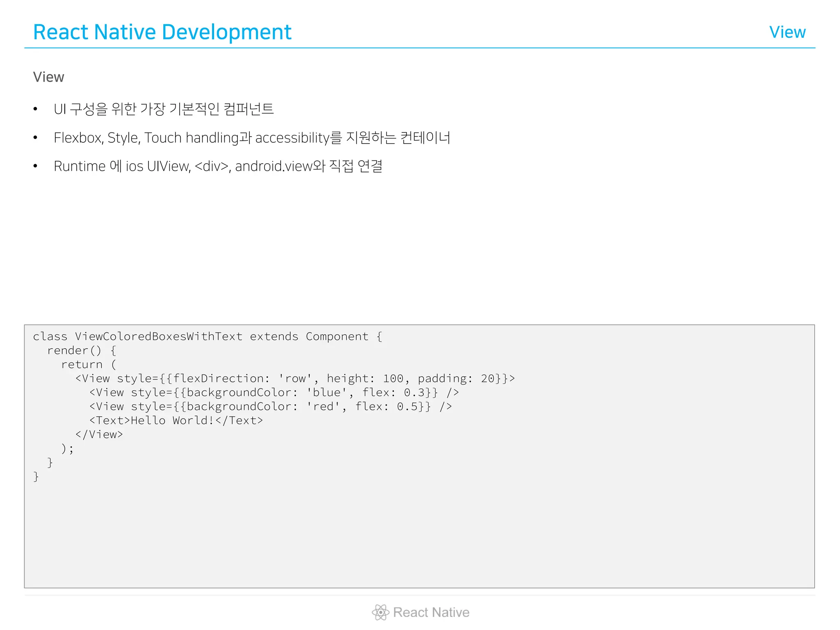Screen dimensions: 840x630
Task: Select bullet starting 'Flexbox, Style, Touch handling'
Action: click(252, 138)
